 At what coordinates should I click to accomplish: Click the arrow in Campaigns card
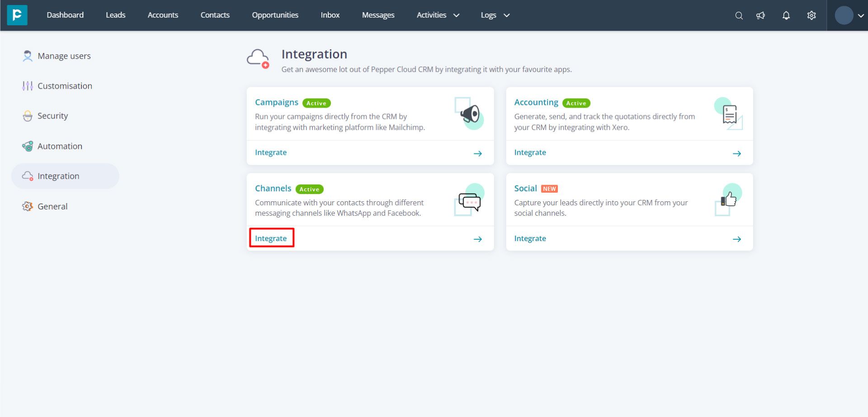(478, 153)
